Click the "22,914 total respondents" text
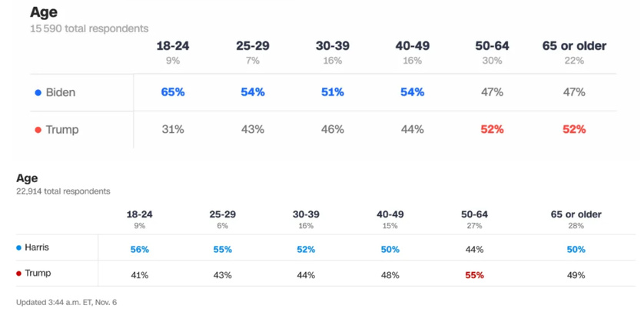The image size is (644, 312). 63,191
